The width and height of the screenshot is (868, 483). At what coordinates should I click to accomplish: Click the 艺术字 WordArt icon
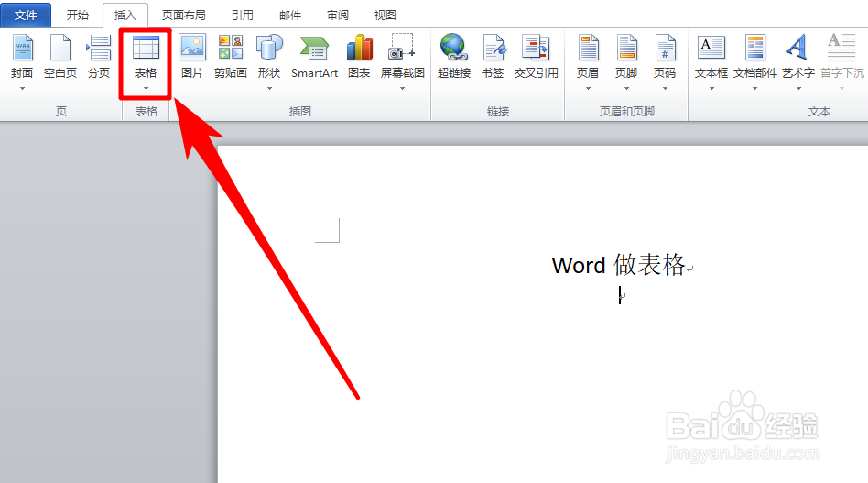(x=797, y=47)
